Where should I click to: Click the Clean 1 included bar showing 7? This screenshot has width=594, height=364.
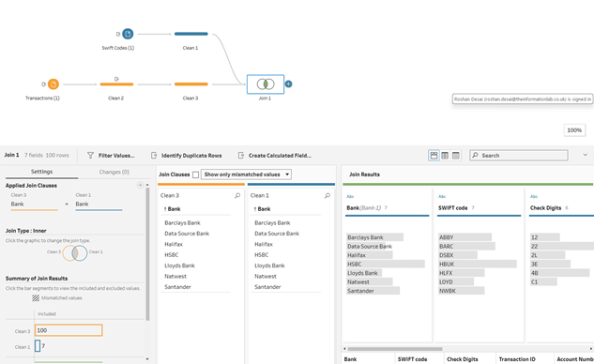click(x=38, y=345)
